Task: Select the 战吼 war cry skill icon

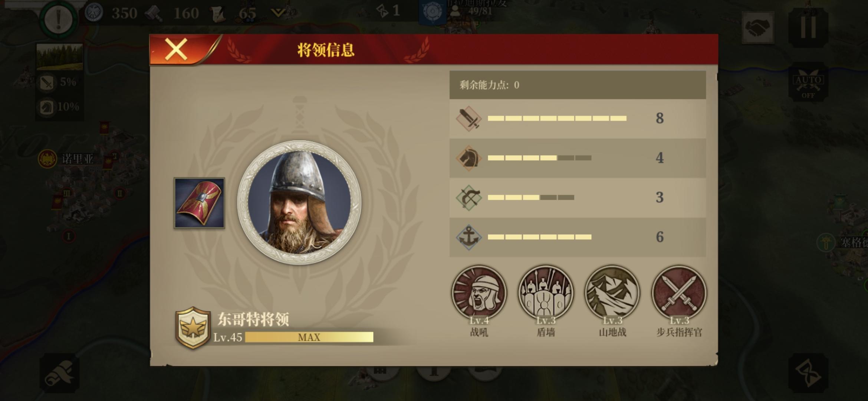Action: point(479,293)
